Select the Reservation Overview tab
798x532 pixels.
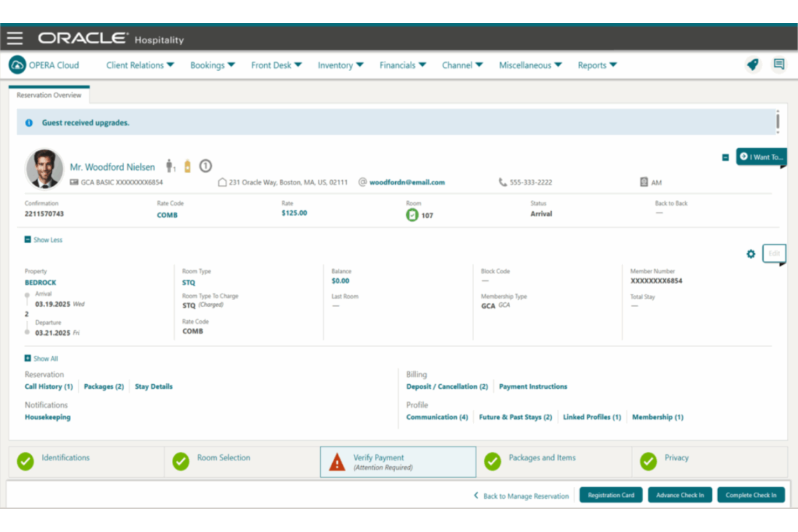point(49,95)
